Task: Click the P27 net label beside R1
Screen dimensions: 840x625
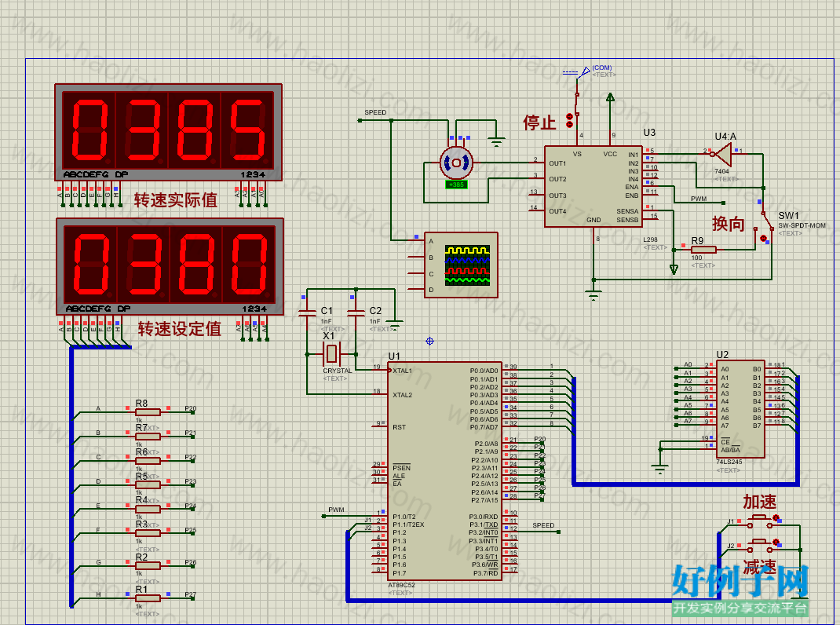Action: (191, 594)
